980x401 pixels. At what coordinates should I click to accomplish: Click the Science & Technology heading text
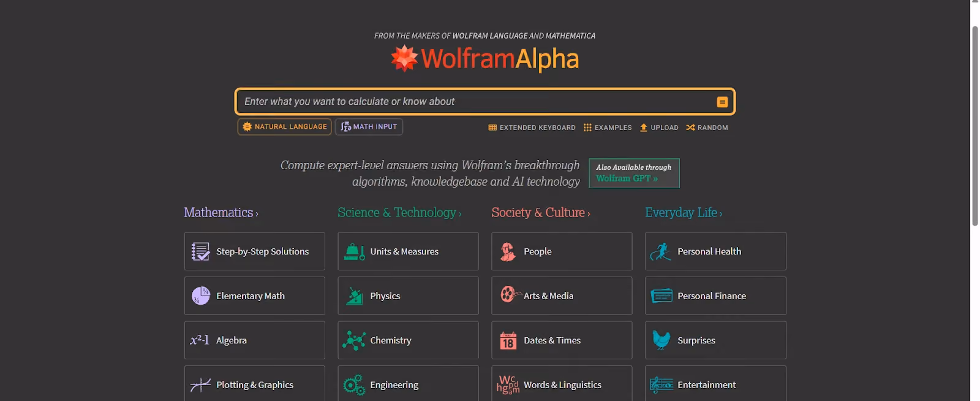tap(397, 213)
